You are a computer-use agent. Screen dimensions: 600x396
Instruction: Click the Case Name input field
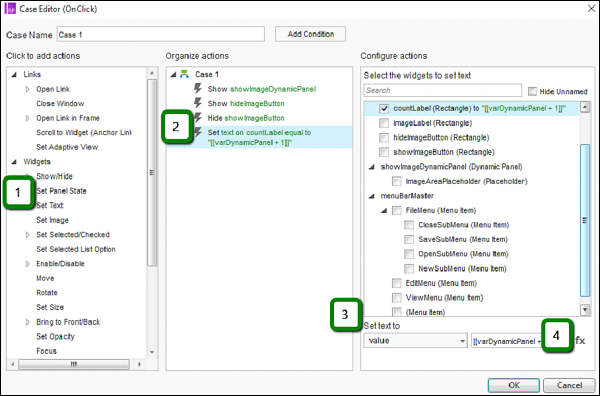(161, 34)
